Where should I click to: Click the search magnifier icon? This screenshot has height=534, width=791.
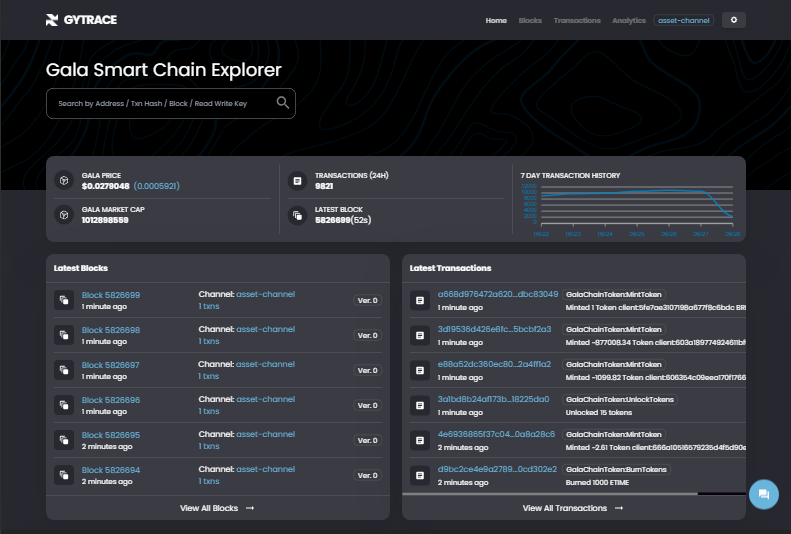coord(282,103)
